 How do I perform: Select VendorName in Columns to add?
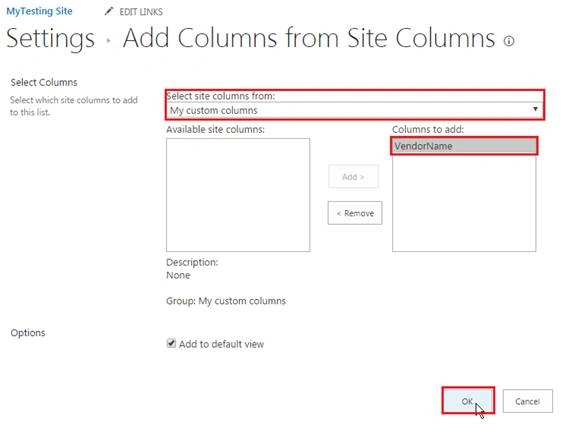tap(464, 146)
